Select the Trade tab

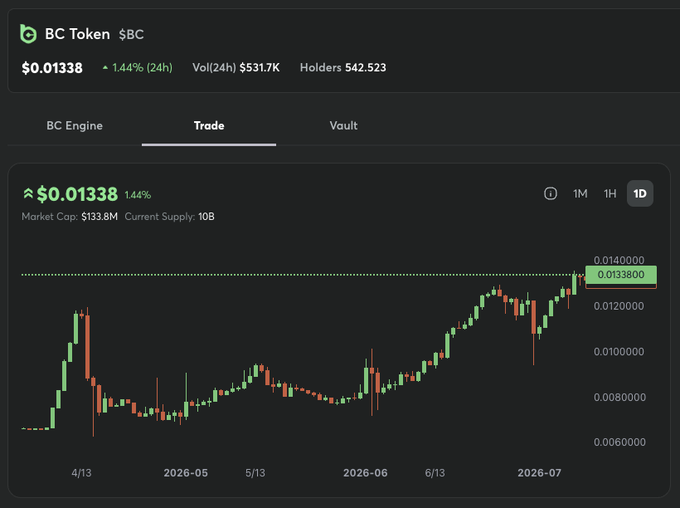point(209,126)
